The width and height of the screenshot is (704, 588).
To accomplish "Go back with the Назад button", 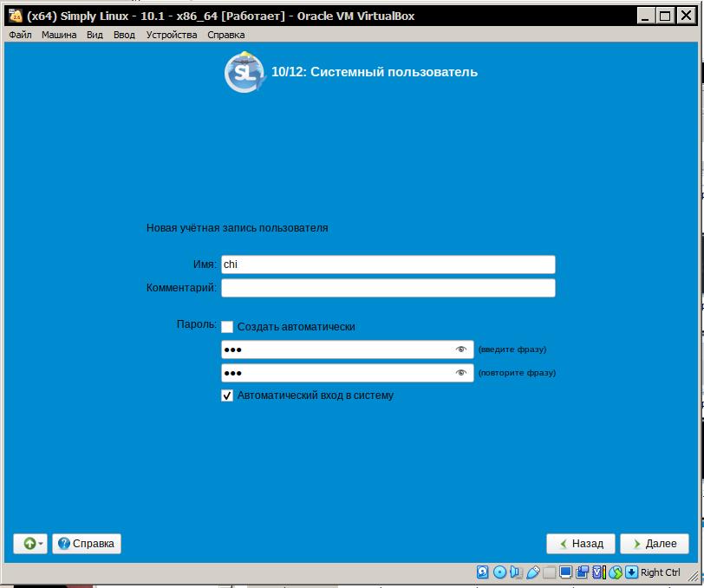I will [x=581, y=544].
